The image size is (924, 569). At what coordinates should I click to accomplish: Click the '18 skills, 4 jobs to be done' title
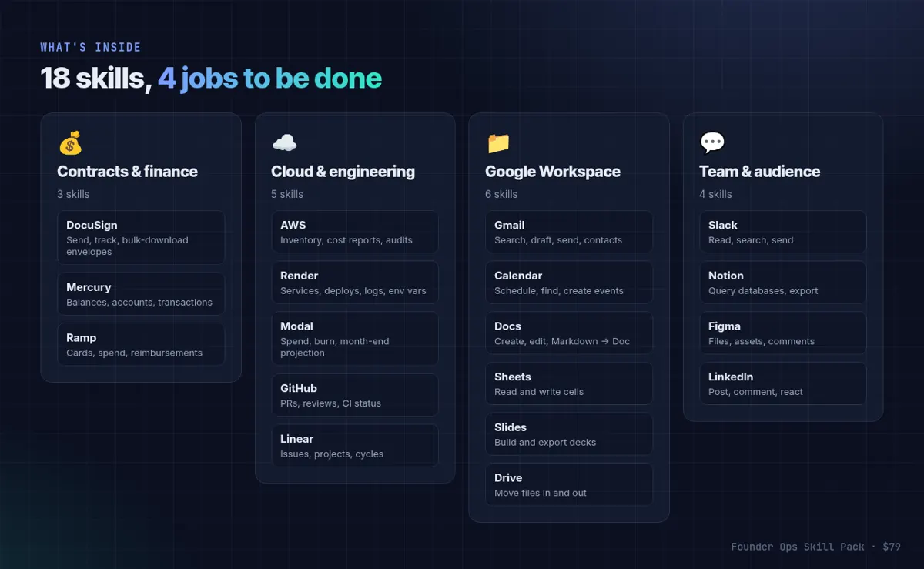211,79
